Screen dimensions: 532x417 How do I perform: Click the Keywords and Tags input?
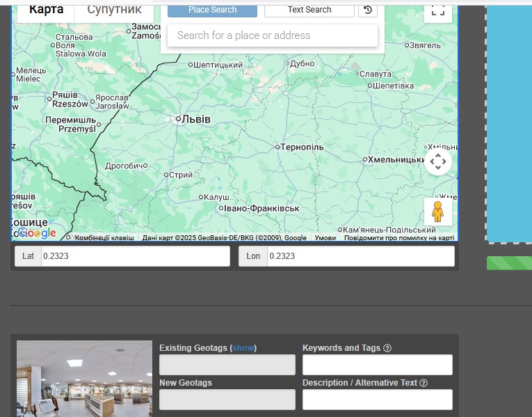point(378,365)
